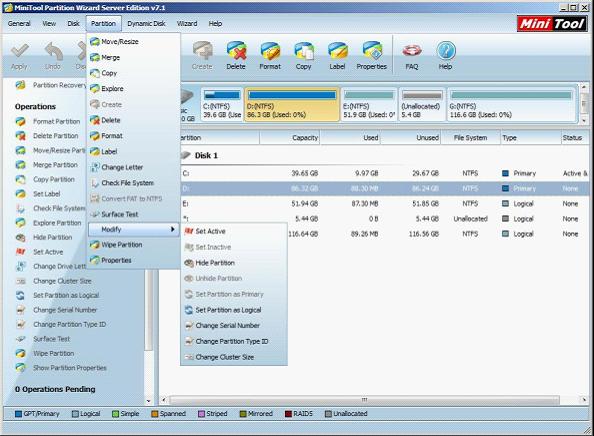
Task: Select Explore in the Partition menu
Action: point(133,89)
